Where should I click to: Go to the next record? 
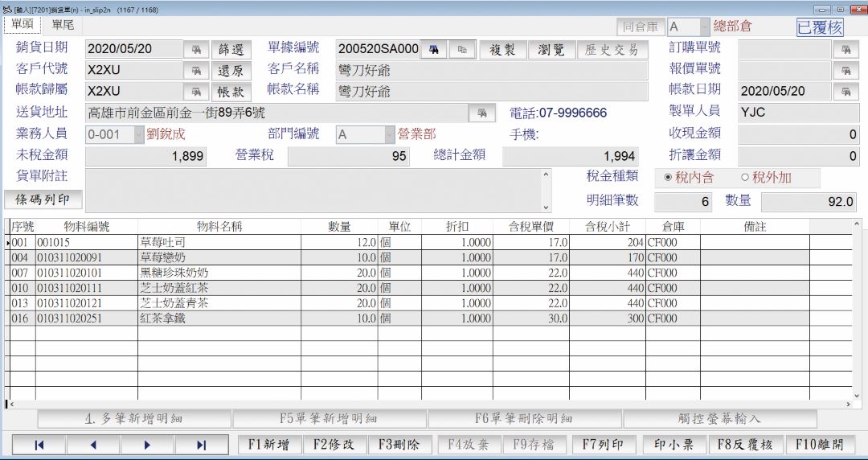pyautogui.click(x=147, y=445)
